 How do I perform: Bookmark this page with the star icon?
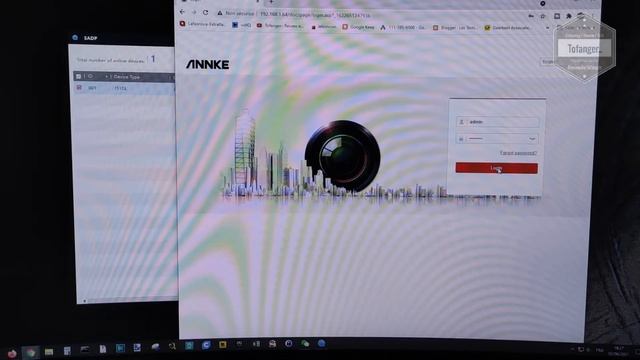[543, 16]
